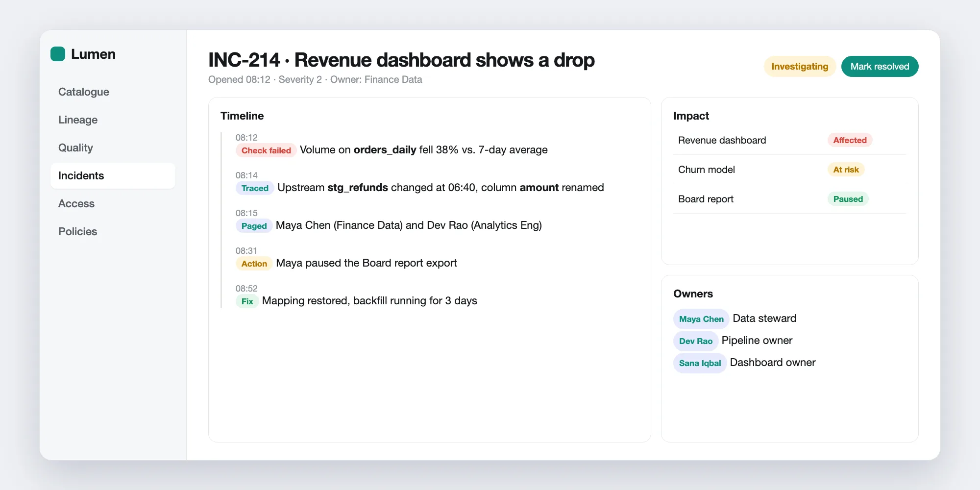Click the Affected status pill

click(x=850, y=140)
